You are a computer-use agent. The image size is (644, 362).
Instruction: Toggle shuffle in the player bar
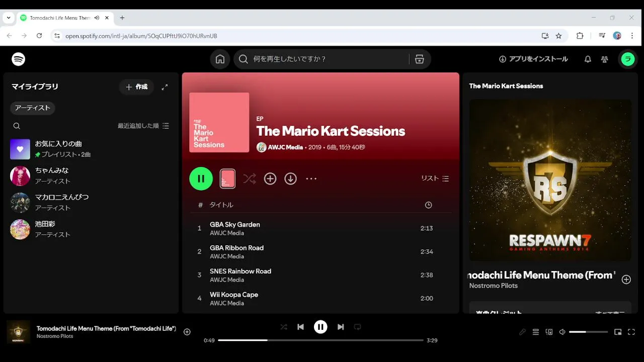[x=284, y=327]
